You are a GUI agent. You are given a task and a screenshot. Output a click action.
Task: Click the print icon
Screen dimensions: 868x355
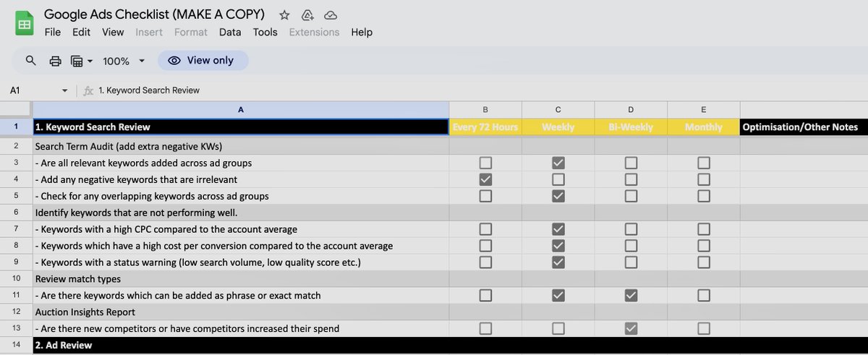55,61
